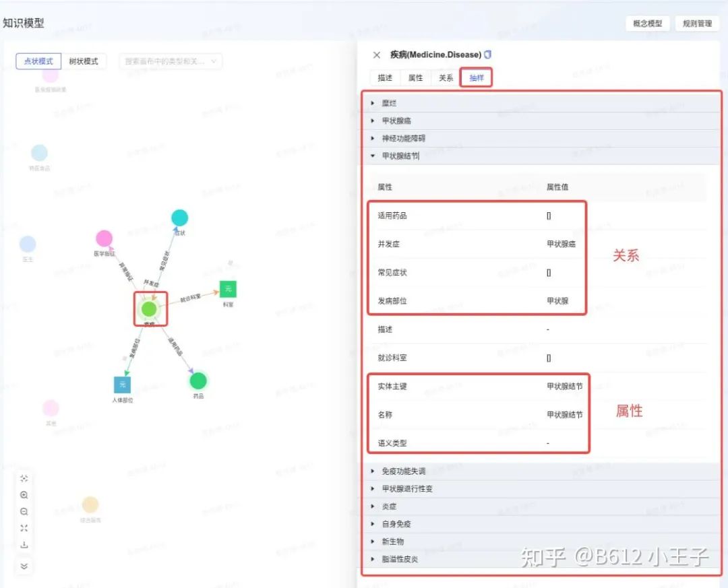The height and width of the screenshot is (588, 728).
Task: Collapse the canvas toolbar via double-chevron icon
Action: pyautogui.click(x=24, y=566)
